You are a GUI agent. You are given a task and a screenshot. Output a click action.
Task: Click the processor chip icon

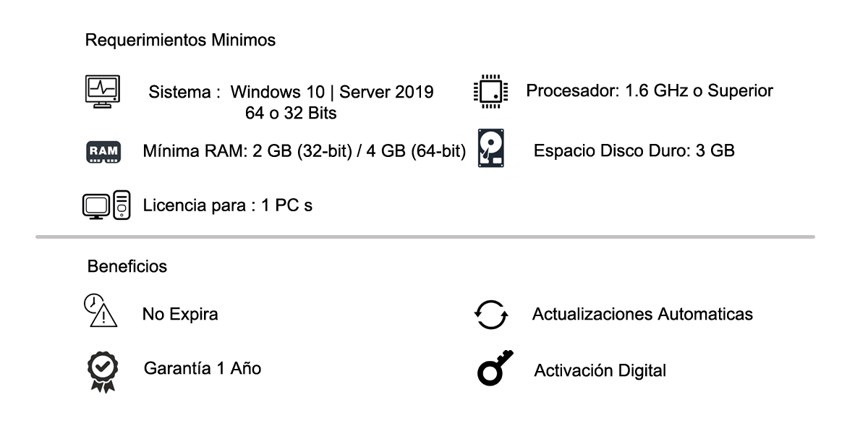coord(490,91)
